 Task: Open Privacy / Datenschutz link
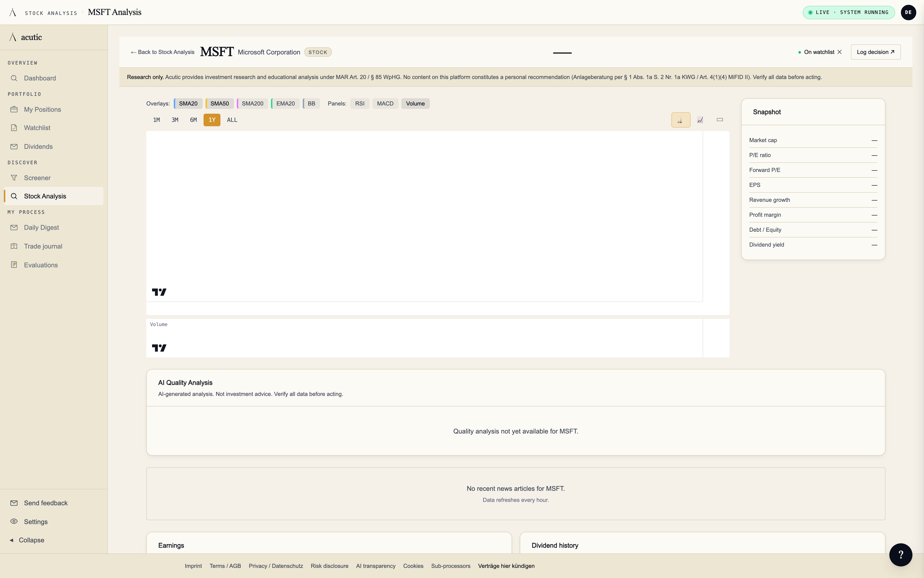tap(276, 566)
